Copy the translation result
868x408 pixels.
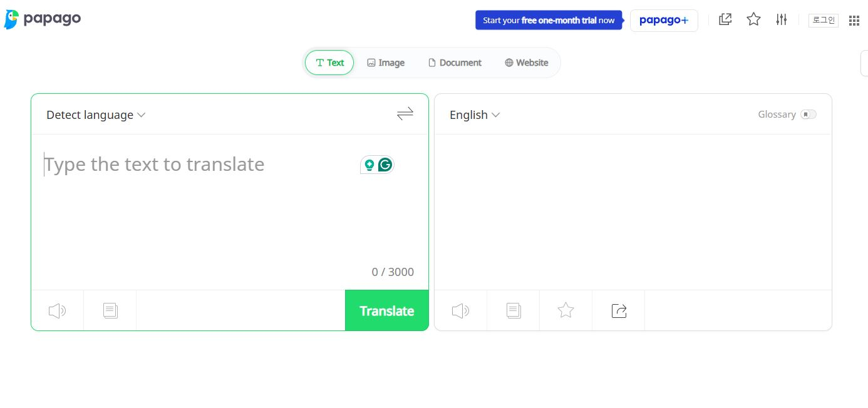click(514, 310)
